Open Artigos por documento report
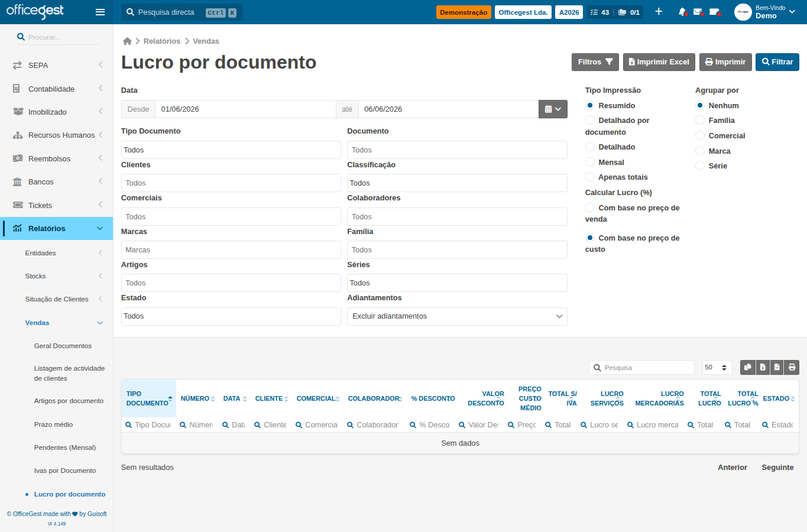This screenshot has height=532, width=807. click(69, 401)
